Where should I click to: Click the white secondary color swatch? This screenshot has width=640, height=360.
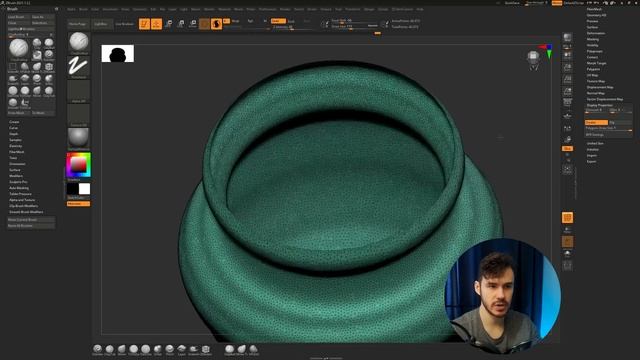tap(84, 189)
